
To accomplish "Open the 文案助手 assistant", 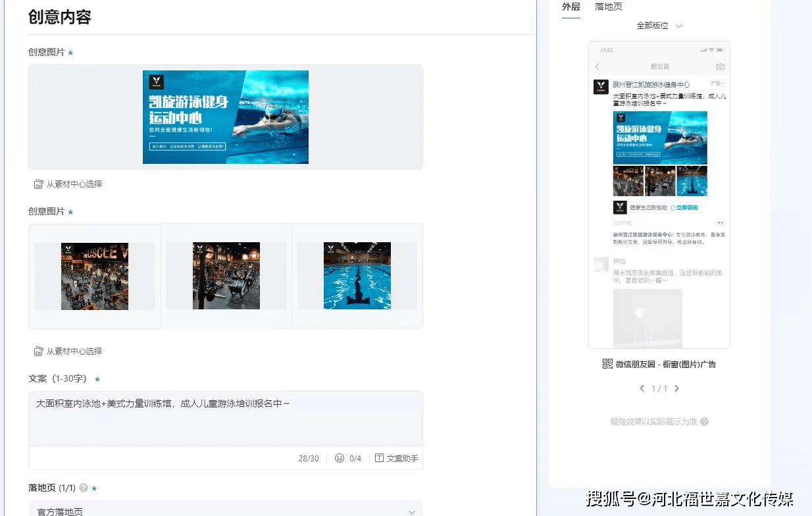I will 397,458.
